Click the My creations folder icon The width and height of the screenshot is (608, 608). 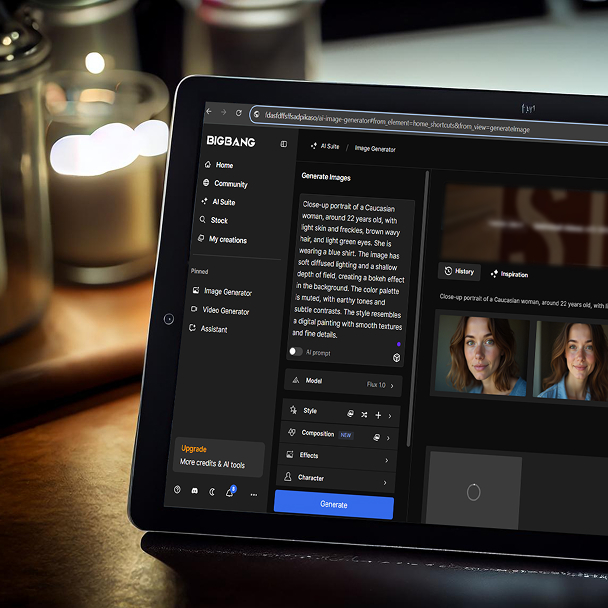(x=201, y=238)
